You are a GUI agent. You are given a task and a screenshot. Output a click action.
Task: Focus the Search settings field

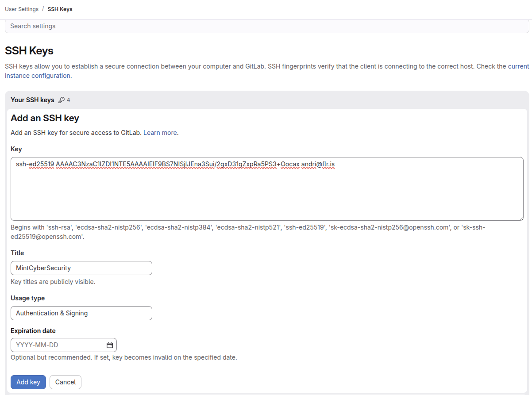click(267, 26)
